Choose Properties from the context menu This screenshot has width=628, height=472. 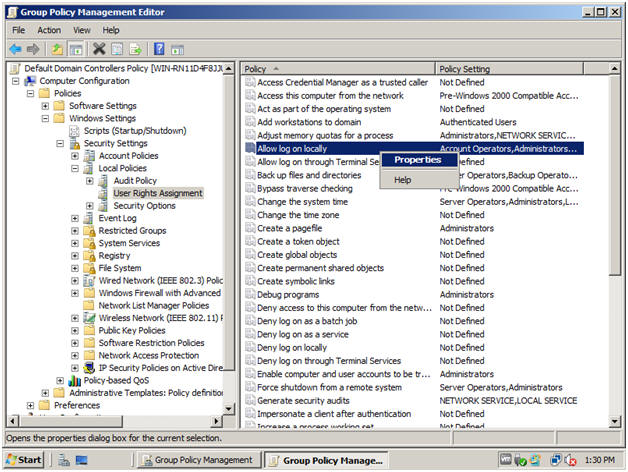(418, 160)
